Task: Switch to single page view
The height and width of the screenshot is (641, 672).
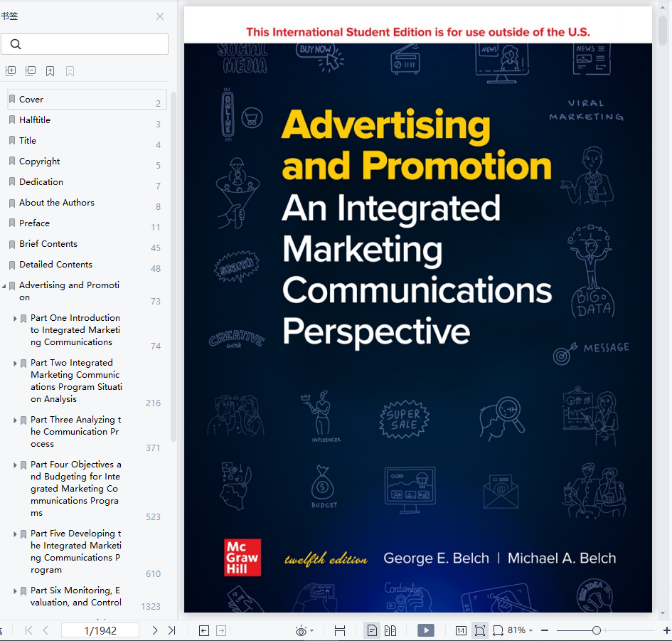Action: click(372, 630)
